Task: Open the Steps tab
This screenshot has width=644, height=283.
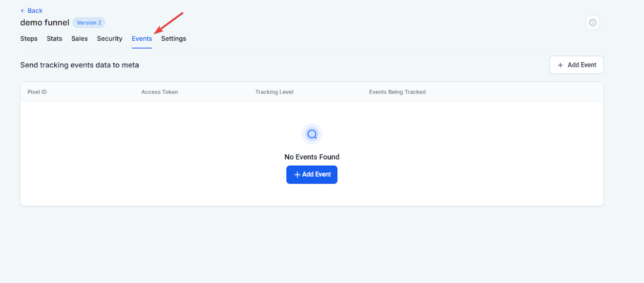Action: [29, 39]
